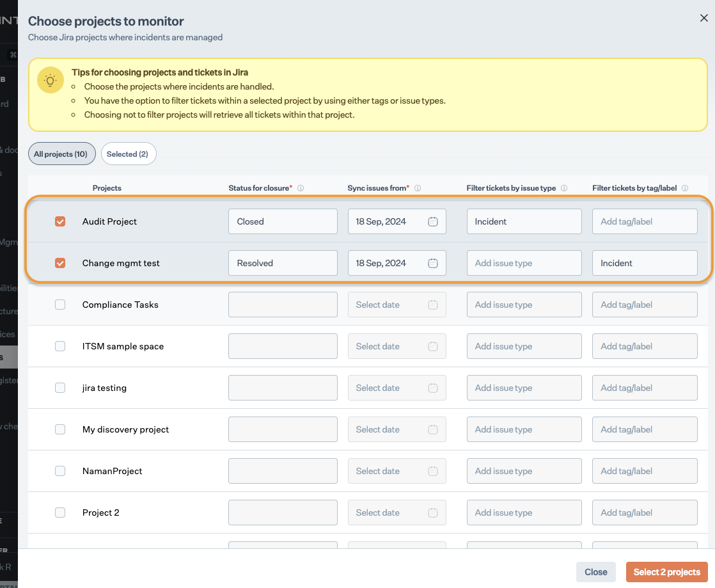Click Add tag/label for jira testing
Viewport: 715px width, 588px height.
point(645,388)
